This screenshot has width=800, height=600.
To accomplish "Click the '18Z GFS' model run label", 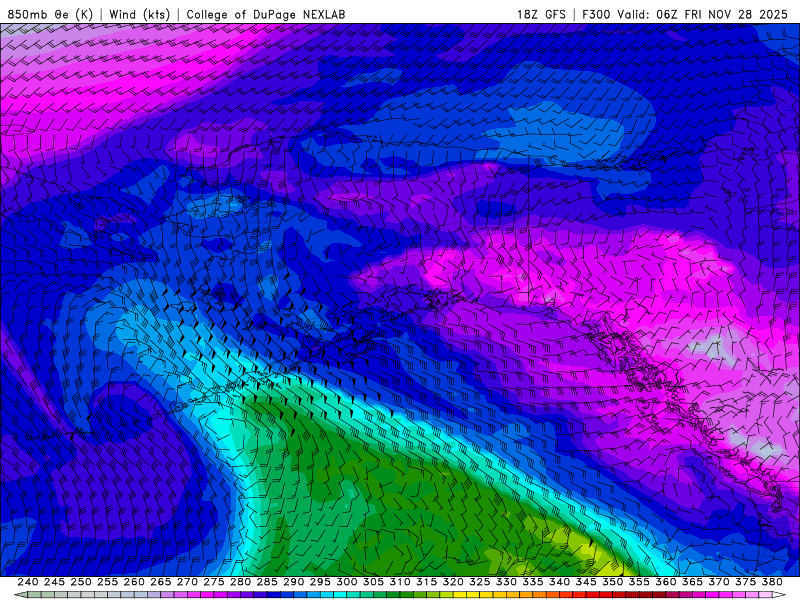I will 541,14.
